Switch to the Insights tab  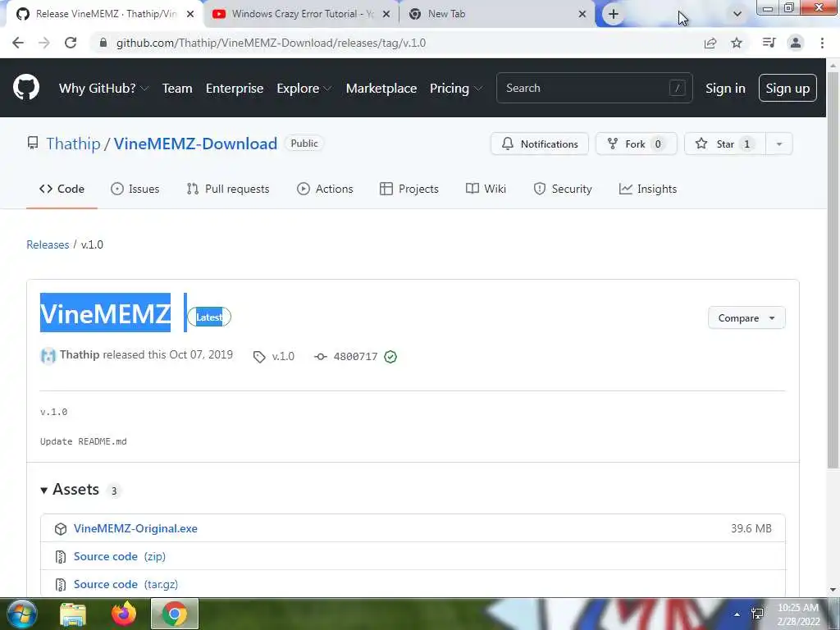pyautogui.click(x=648, y=189)
